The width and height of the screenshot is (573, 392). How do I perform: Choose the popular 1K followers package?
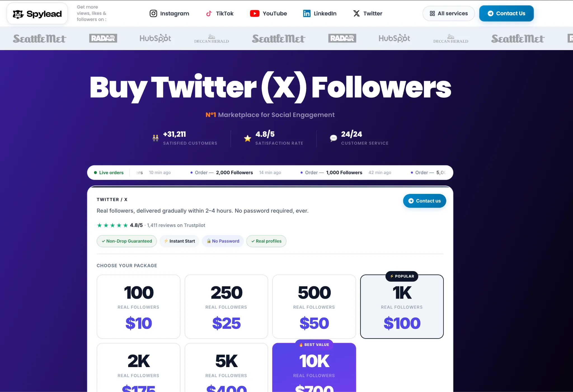point(402,306)
